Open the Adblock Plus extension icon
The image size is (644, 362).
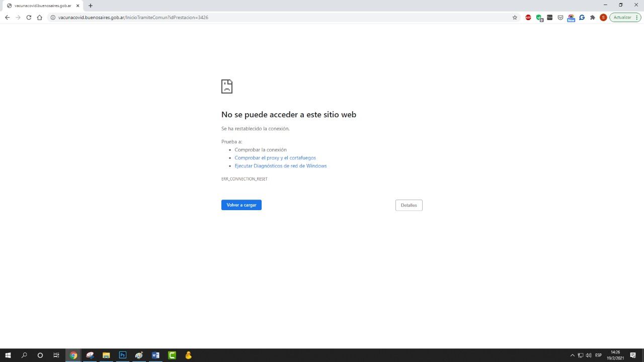(x=528, y=18)
